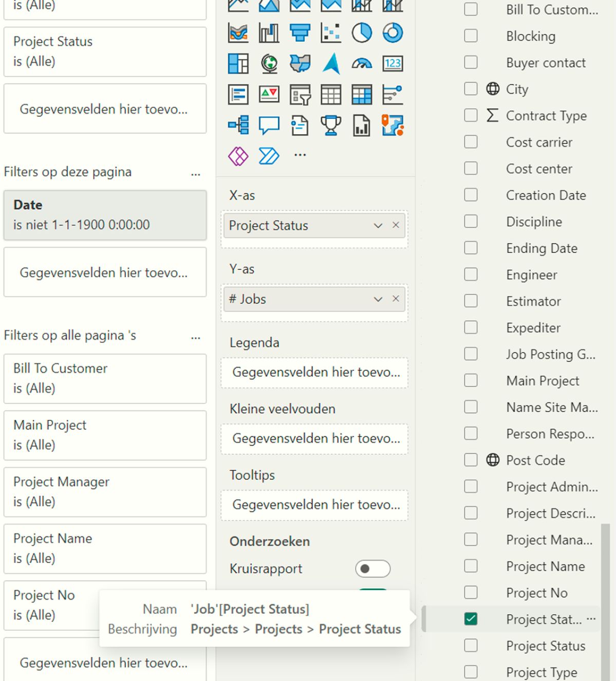Add the Scatter chart visual

point(331,33)
